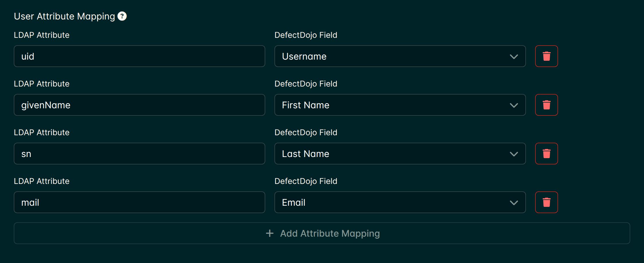The height and width of the screenshot is (263, 644).
Task: Click the Add Attribute Mapping button
Action: click(322, 233)
